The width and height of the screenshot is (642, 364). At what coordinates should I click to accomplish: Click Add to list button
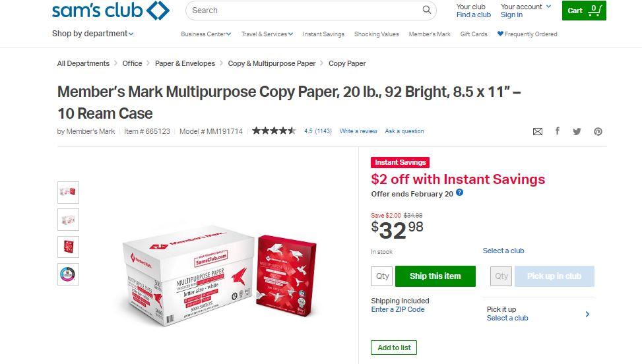point(394,348)
